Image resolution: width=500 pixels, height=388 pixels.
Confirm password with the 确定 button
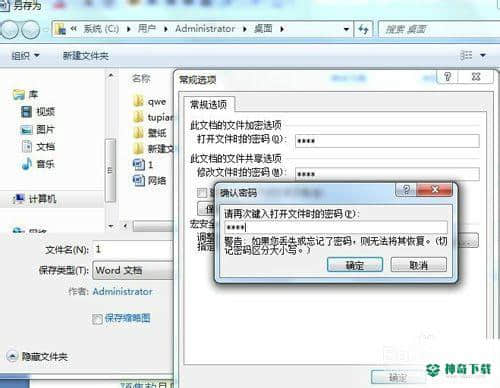pyautogui.click(x=355, y=265)
